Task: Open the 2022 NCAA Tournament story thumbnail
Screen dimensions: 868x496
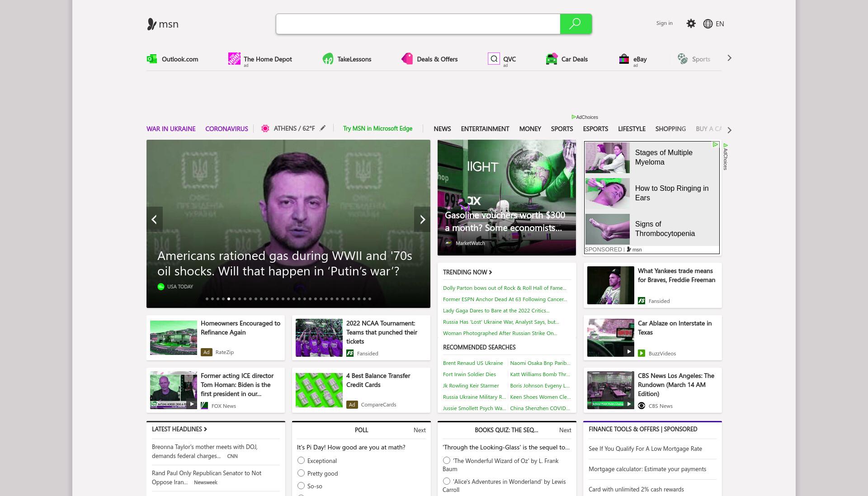Action: (x=319, y=338)
